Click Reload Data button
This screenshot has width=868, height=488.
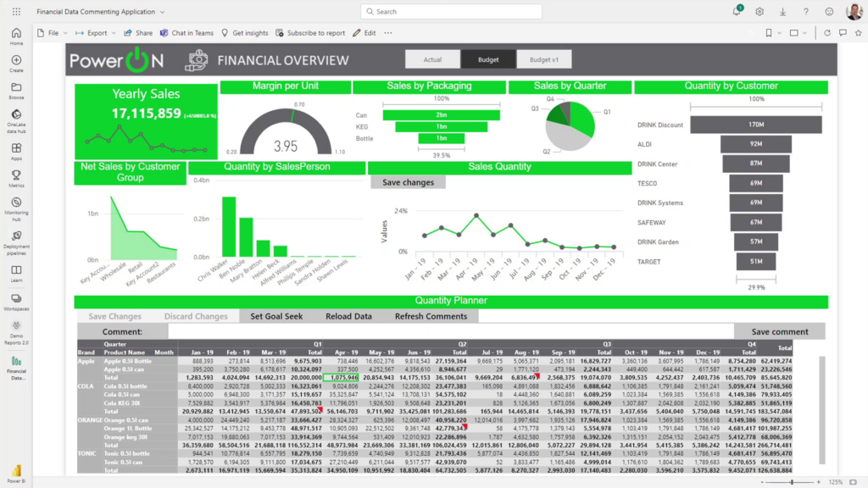click(x=348, y=317)
